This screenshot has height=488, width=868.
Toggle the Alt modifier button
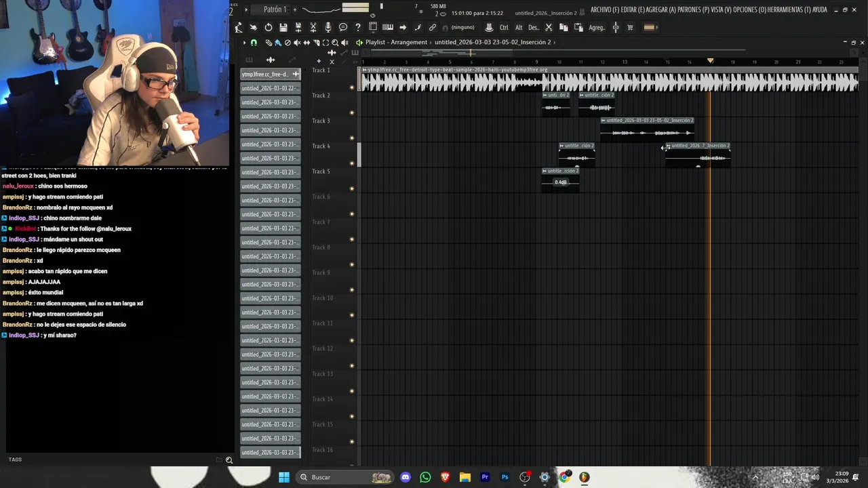click(519, 27)
